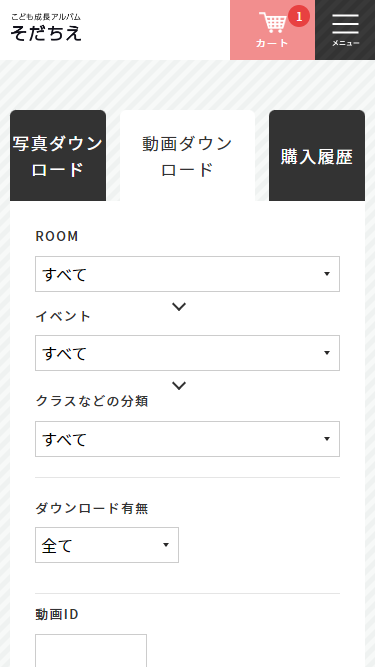Open the ダウンロード有無 dropdown showing 全て

107,545
